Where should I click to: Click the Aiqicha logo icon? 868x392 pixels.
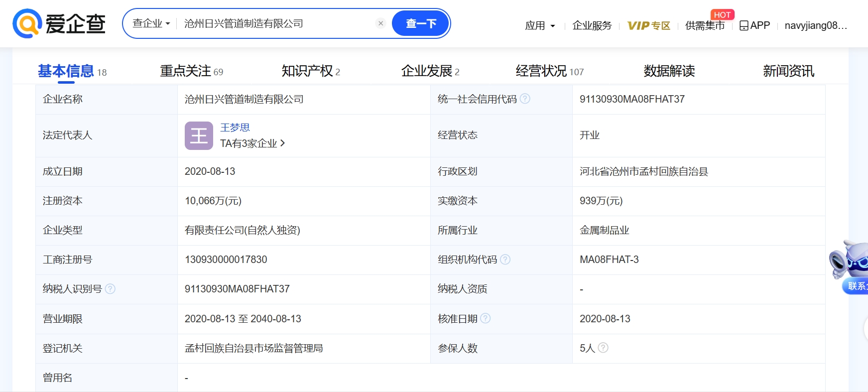(27, 23)
